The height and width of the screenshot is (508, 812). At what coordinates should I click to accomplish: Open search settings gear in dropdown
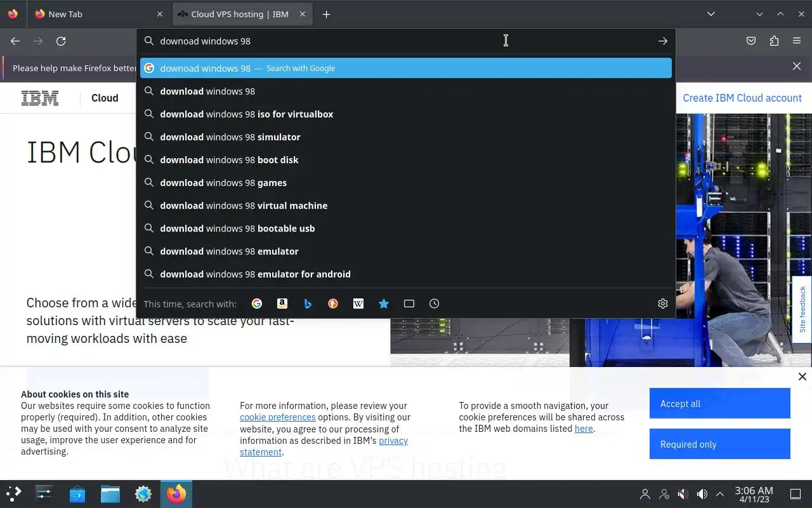[663, 304]
